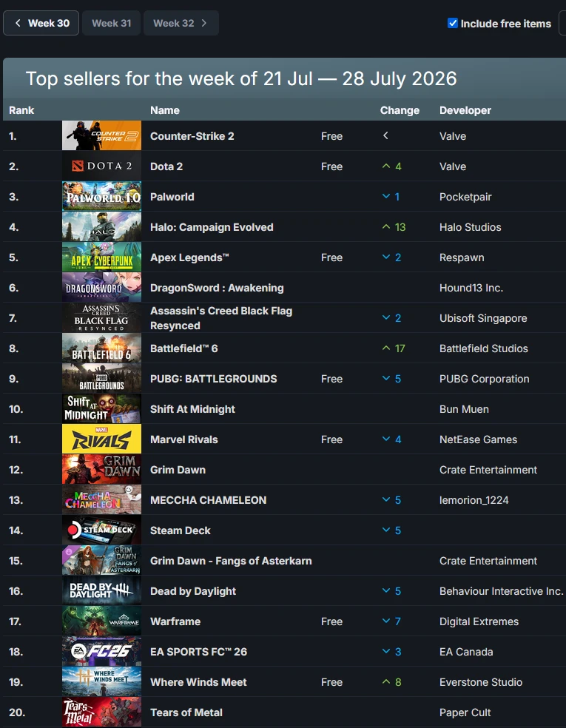Open the Grim Dawn base game thumbnail
The width and height of the screenshot is (566, 728).
click(101, 469)
